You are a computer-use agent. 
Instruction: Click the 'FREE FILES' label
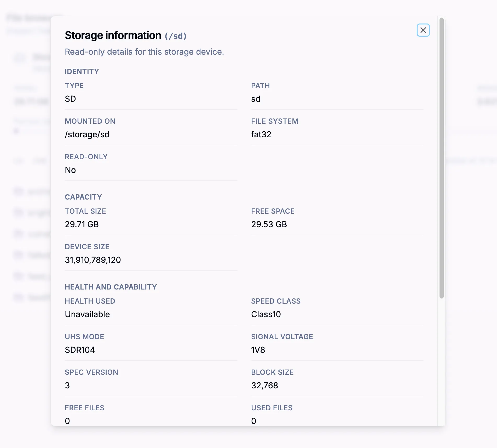click(84, 408)
